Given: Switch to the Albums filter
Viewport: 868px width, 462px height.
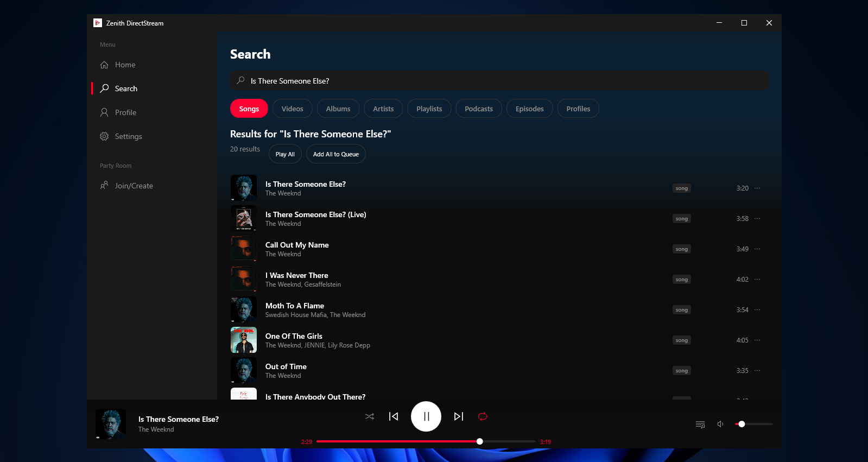Looking at the screenshot, I should click(x=338, y=109).
